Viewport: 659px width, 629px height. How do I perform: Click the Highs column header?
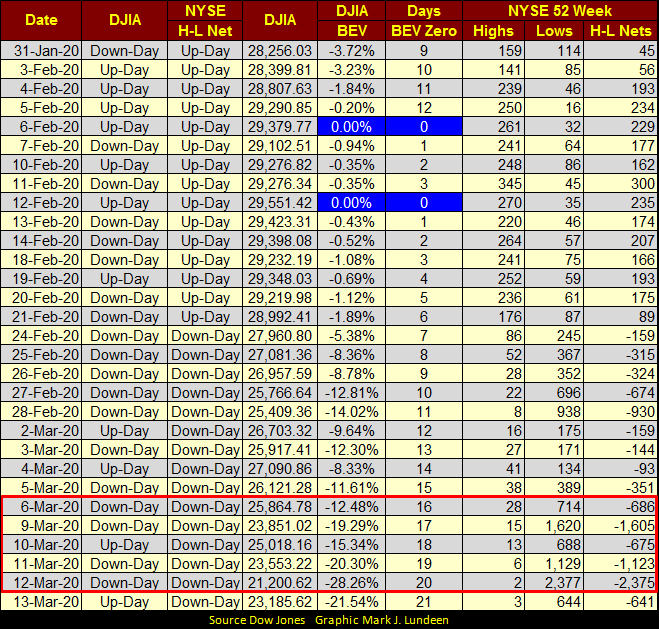pyautogui.click(x=491, y=31)
